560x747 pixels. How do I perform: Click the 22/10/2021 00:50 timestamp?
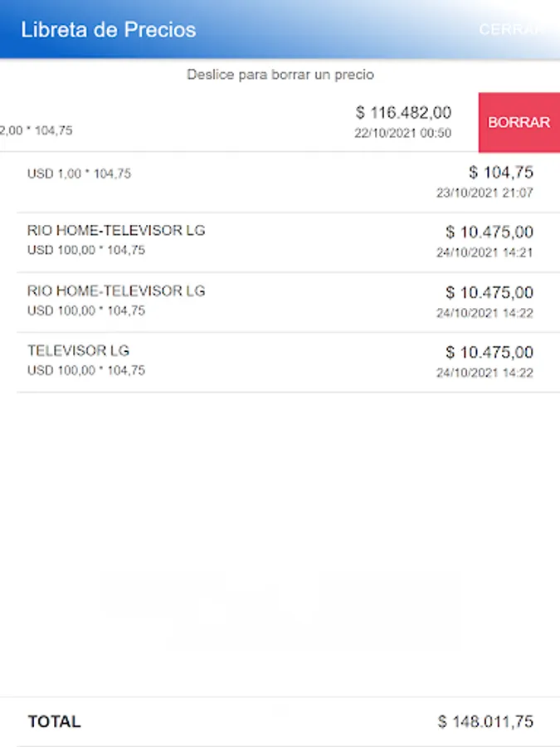(403, 133)
